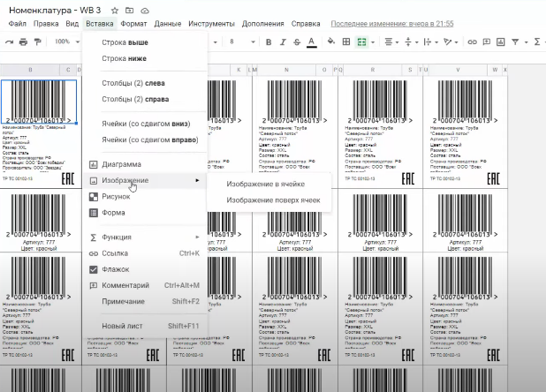Screen dimensions: 546x392
Task: Select Диаграмма in insert menu
Action: 145,164
